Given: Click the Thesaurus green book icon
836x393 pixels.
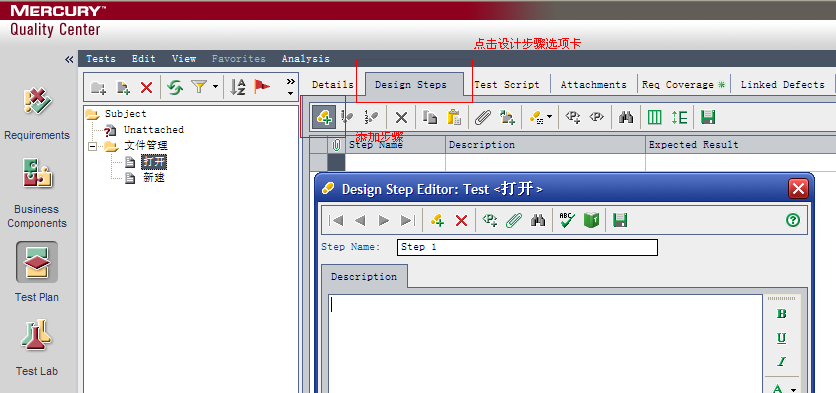Looking at the screenshot, I should (x=591, y=220).
